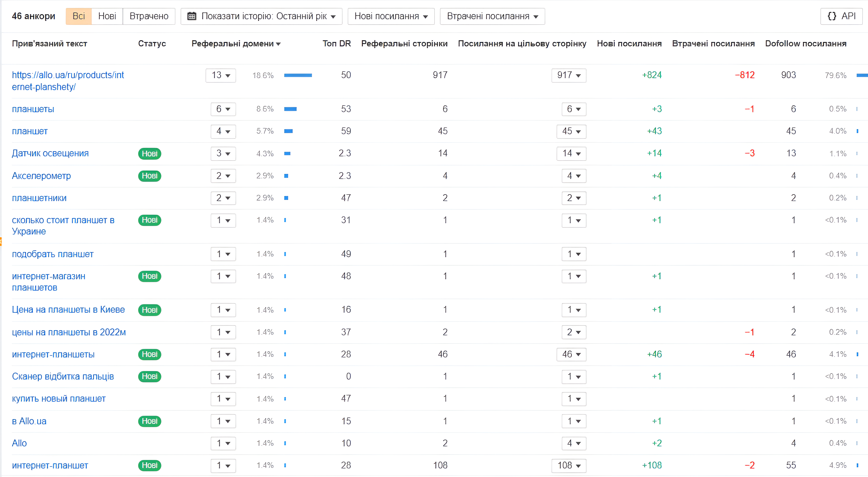The height and width of the screenshot is (477, 868).
Task: Click the Нові badge next to Датчик освещения
Action: pyautogui.click(x=149, y=153)
